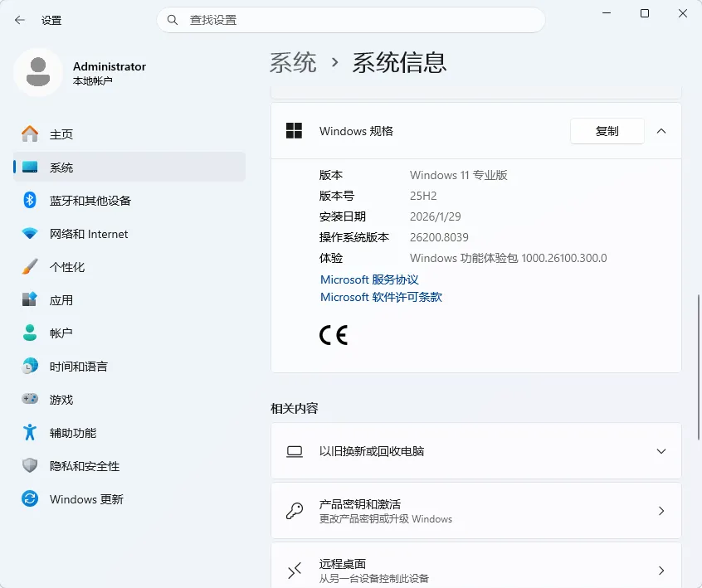
Task: Click the edition text Windows 11 专业版
Action: click(x=458, y=175)
